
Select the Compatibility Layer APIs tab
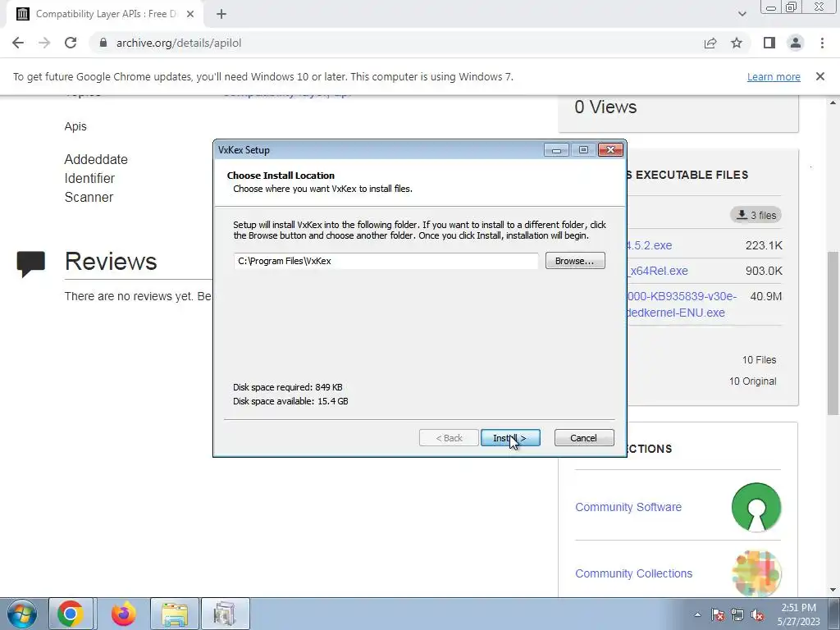pos(105,15)
